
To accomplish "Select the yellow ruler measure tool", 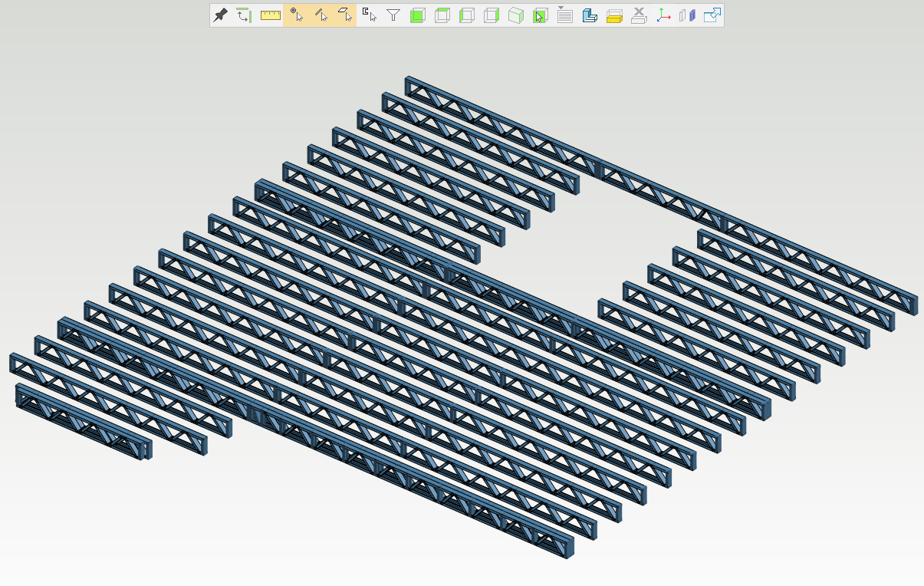I will click(x=270, y=15).
